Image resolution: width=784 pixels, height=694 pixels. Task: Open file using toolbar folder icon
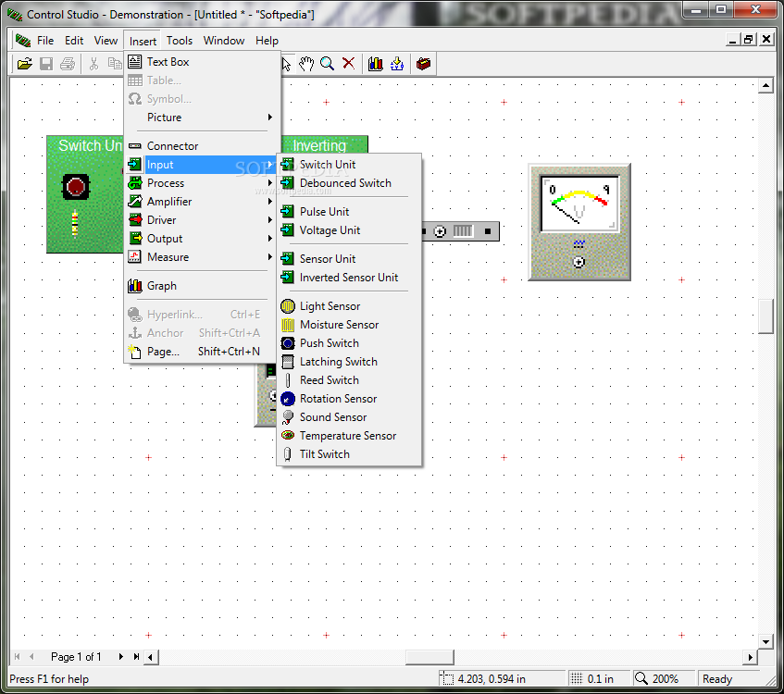tap(24, 64)
